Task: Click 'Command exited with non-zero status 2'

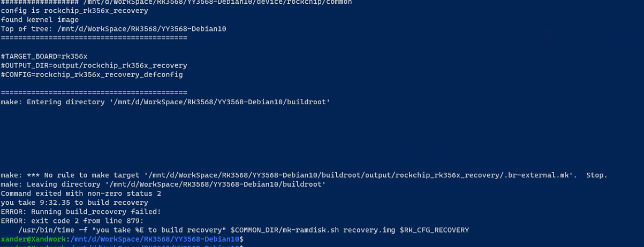Action: click(81, 194)
